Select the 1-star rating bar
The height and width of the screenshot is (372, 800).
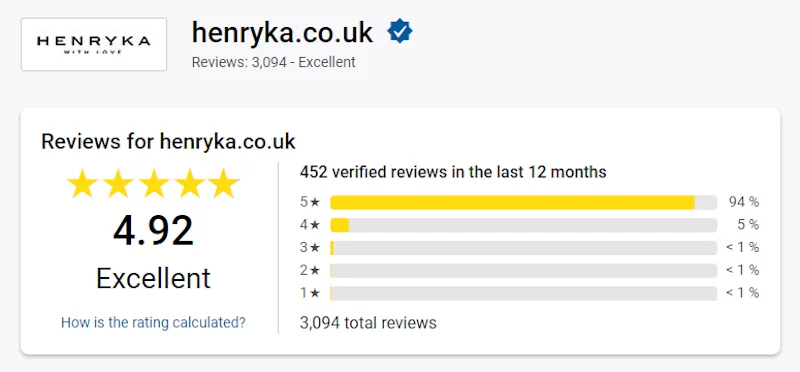tap(523, 293)
